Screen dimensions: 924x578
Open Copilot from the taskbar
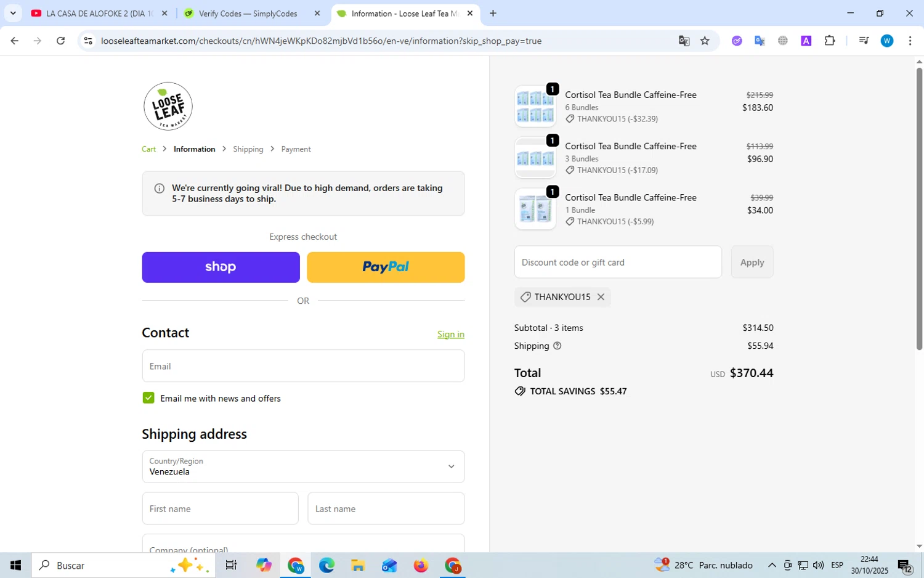pyautogui.click(x=264, y=565)
